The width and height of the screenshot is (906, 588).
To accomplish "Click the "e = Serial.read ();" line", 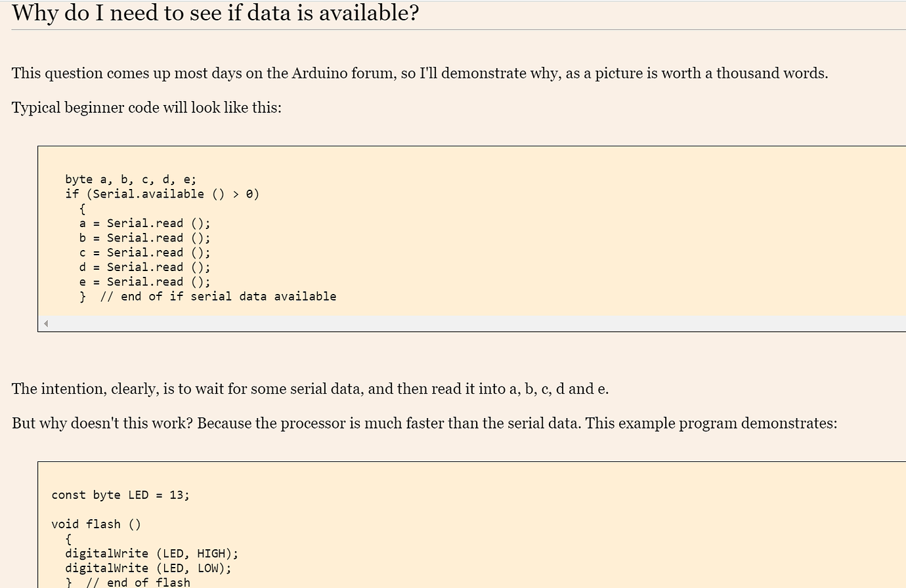I will click(x=144, y=282).
